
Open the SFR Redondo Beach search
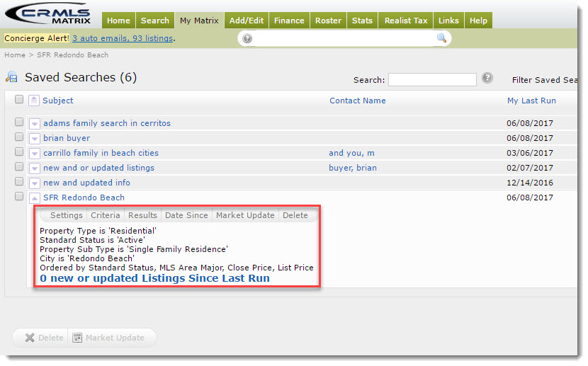[84, 198]
